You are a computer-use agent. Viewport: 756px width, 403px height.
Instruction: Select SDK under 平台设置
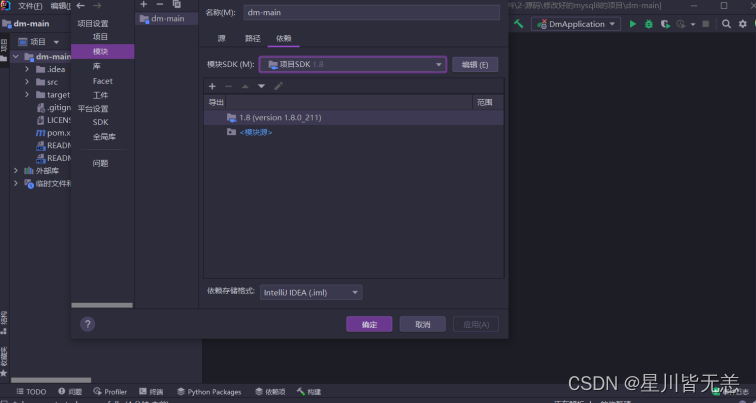[x=100, y=122]
